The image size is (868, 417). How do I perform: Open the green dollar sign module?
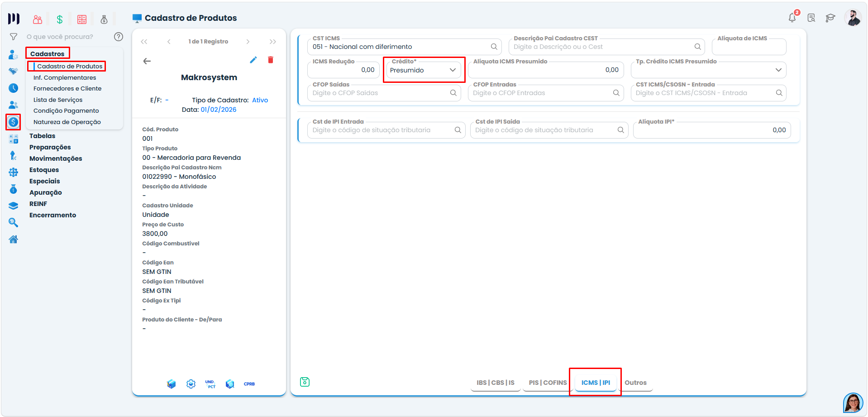point(60,19)
